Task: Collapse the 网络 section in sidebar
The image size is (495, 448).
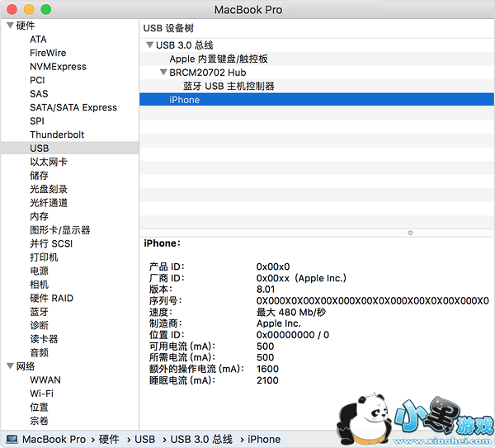Action: point(10,366)
